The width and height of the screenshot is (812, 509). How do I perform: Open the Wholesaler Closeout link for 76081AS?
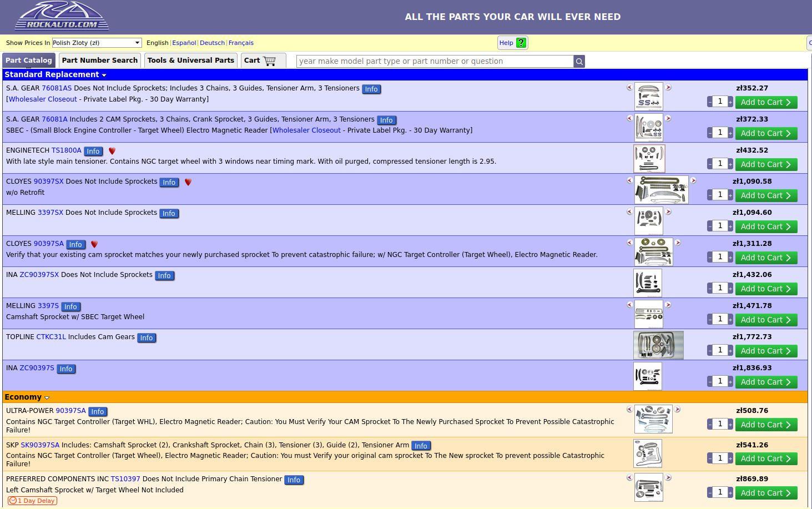pos(43,99)
